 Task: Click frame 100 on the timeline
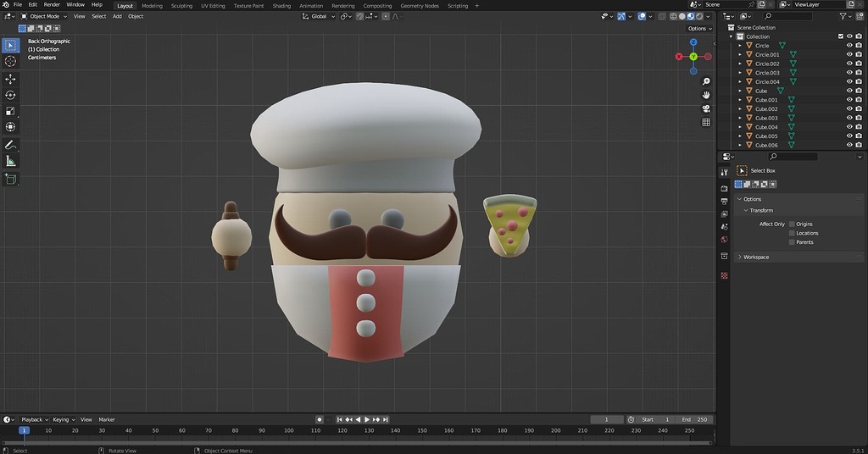289,431
